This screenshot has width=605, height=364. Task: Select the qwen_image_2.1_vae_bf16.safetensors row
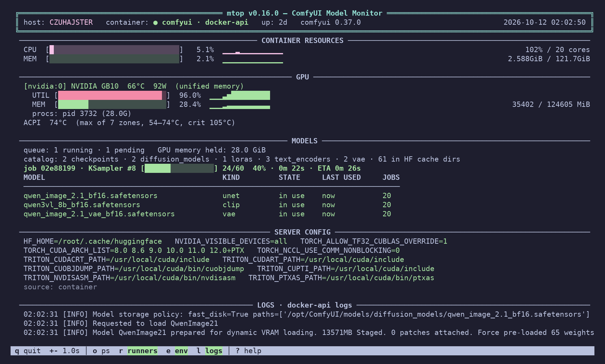pos(212,214)
